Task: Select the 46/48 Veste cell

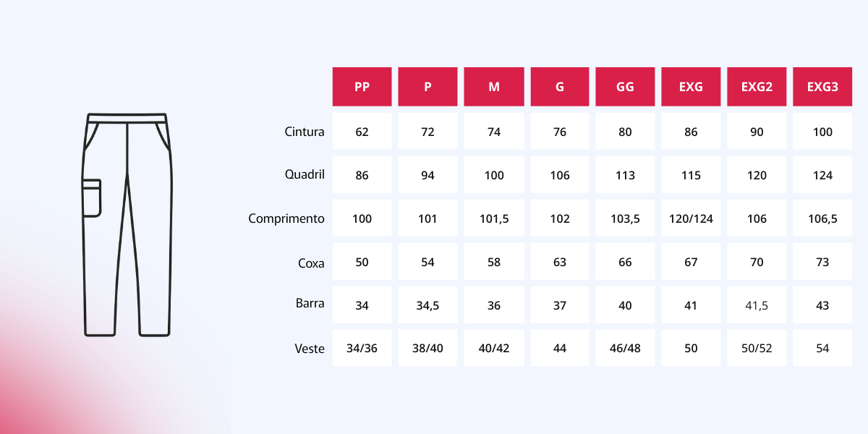Action: click(x=626, y=348)
